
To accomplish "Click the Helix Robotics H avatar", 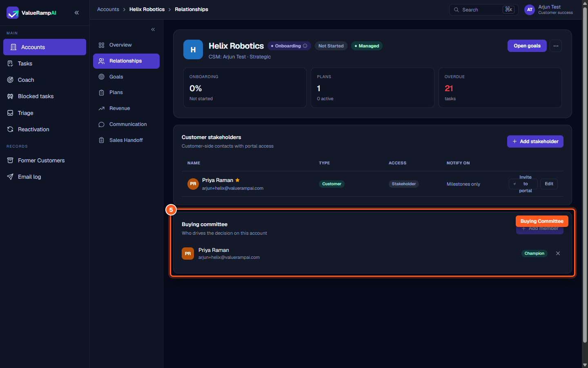I will coord(193,49).
